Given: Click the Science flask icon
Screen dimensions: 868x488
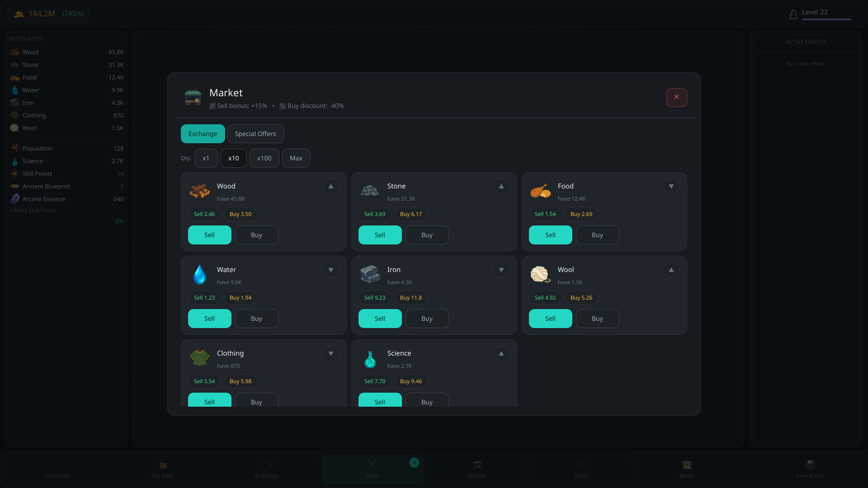Looking at the screenshot, I should tap(370, 359).
